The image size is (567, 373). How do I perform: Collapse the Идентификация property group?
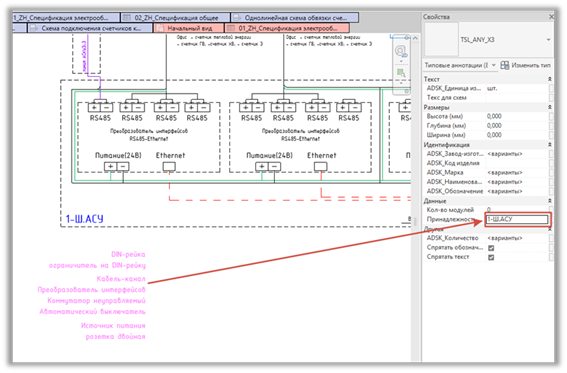click(x=550, y=145)
